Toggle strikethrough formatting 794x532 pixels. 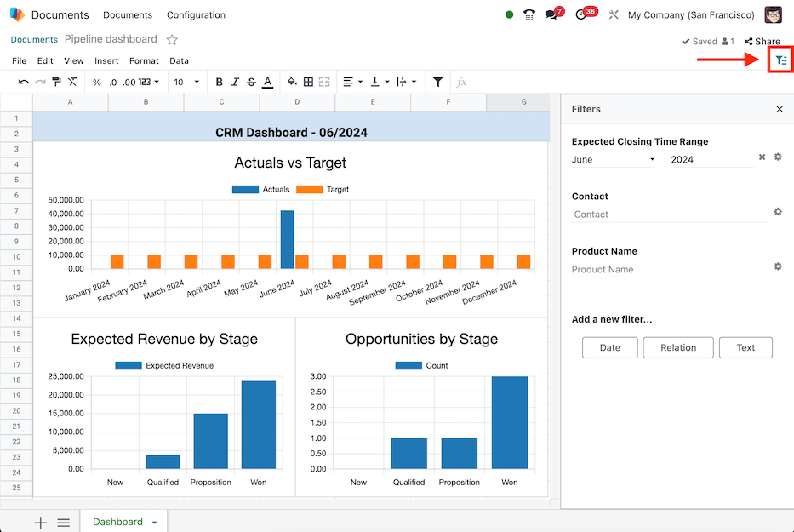pyautogui.click(x=251, y=83)
